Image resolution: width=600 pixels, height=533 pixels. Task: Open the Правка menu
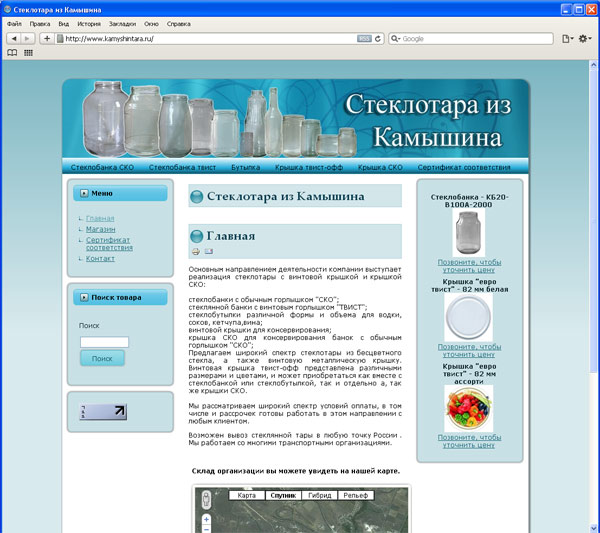coord(40,24)
